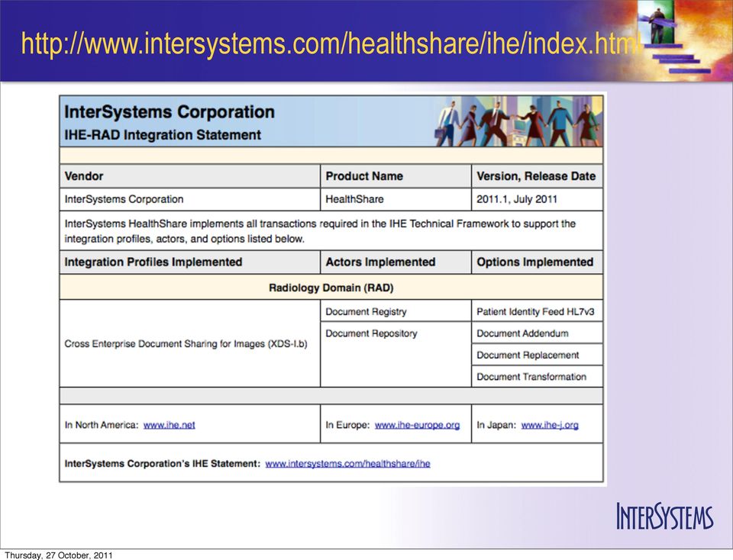The width and height of the screenshot is (733, 560).
Task: Click 'Version, Release Date' column header
Action: pyautogui.click(x=536, y=176)
